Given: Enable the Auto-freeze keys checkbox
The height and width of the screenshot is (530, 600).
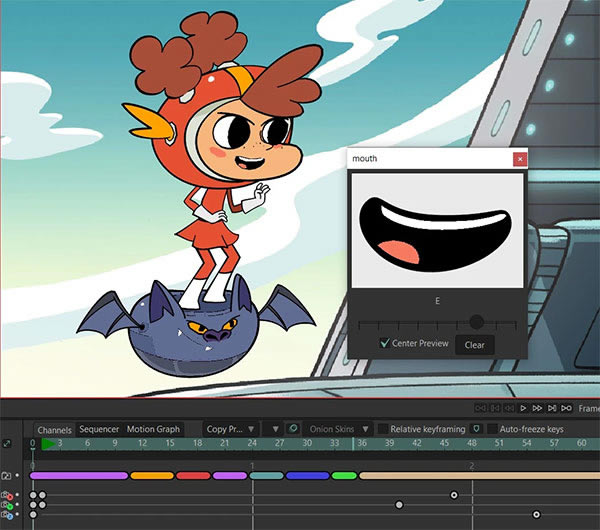Looking at the screenshot, I should [492, 429].
